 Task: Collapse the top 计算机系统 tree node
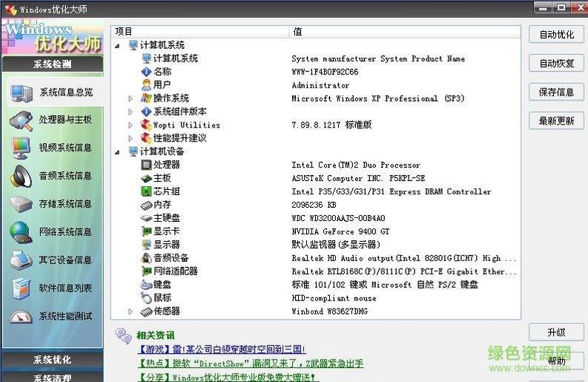[x=117, y=46]
